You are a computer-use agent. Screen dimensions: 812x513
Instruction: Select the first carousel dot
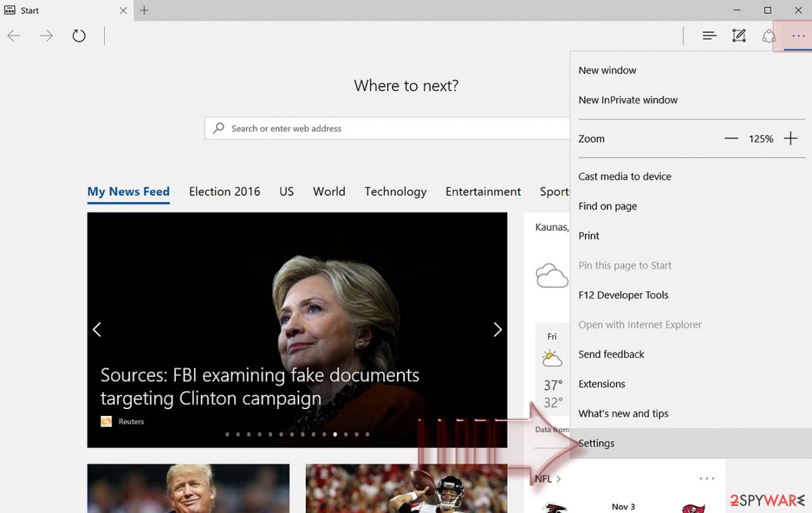click(x=227, y=434)
